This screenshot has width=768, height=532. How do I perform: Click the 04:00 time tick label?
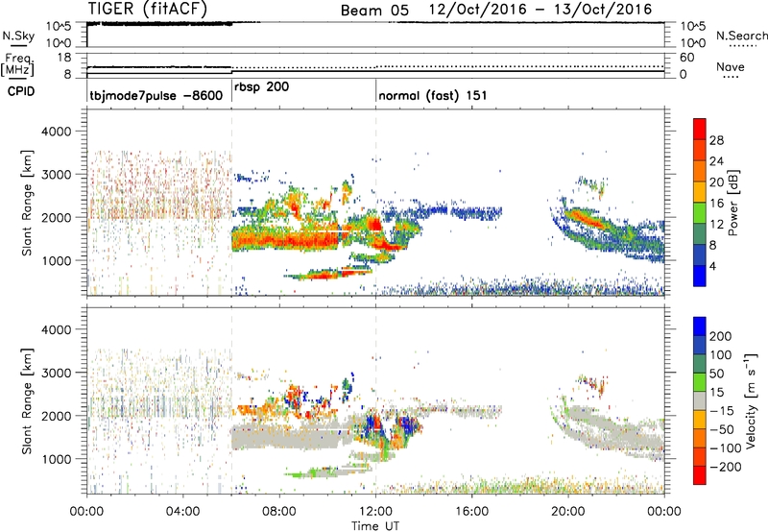click(183, 512)
